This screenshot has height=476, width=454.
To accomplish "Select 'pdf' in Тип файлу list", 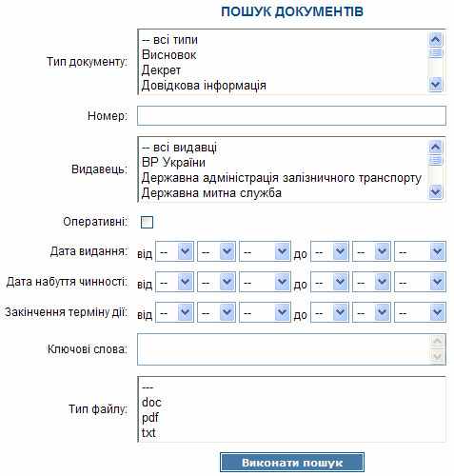I will 150,418.
